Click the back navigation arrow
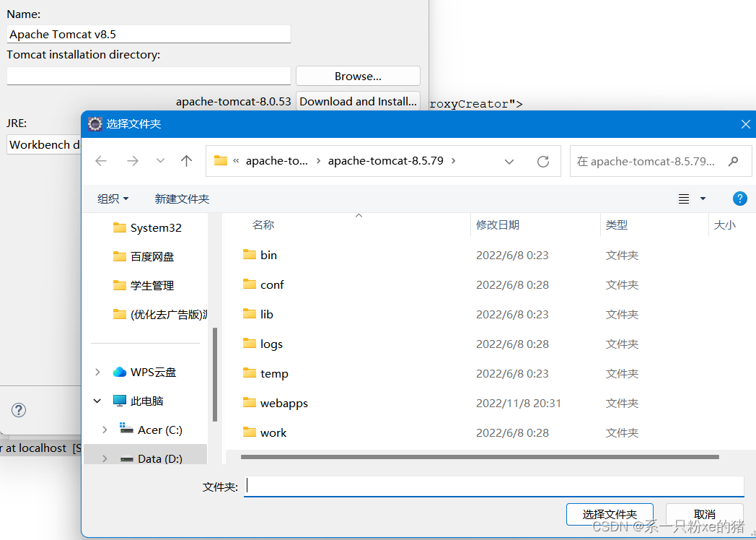756x540 pixels. pyautogui.click(x=100, y=160)
